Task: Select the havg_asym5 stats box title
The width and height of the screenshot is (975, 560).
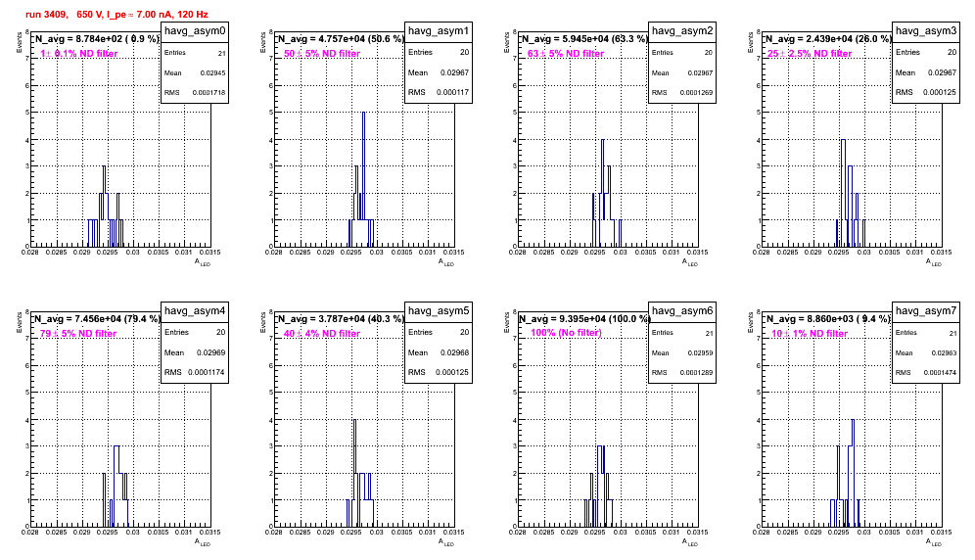Action: click(x=439, y=311)
